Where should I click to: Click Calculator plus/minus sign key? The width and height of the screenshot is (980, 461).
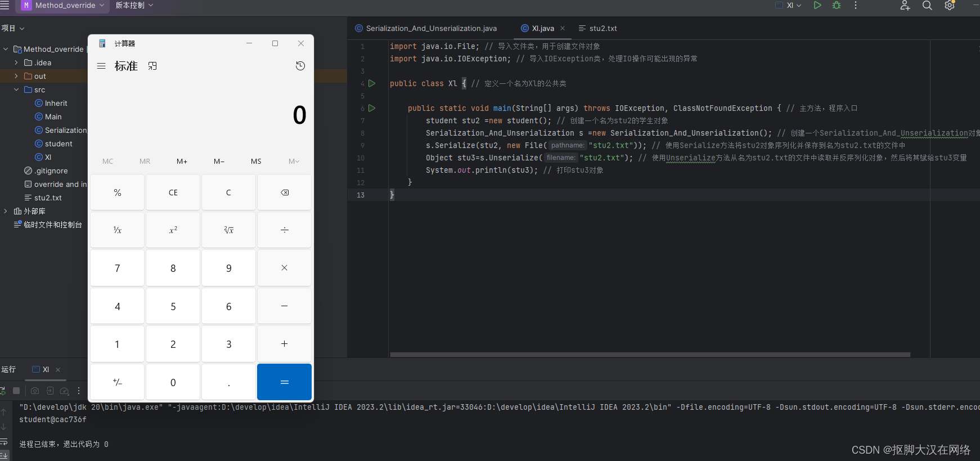pyautogui.click(x=118, y=382)
